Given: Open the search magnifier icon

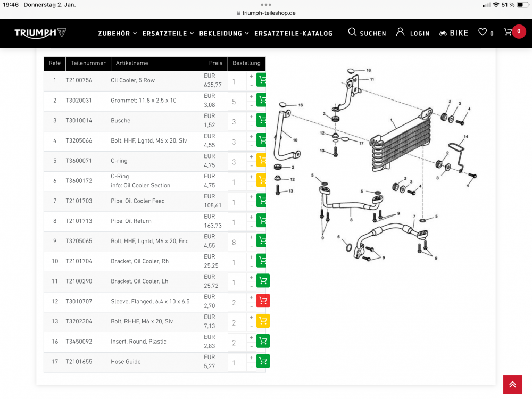Looking at the screenshot, I should tap(352, 32).
